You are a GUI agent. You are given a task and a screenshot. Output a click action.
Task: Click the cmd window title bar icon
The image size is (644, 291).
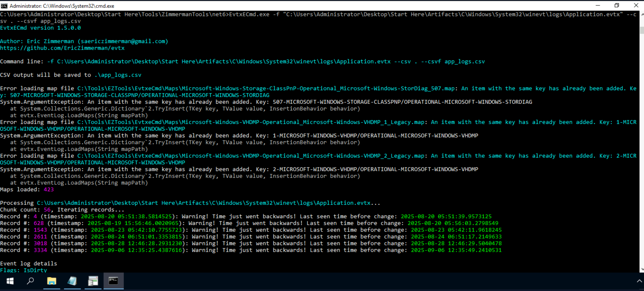pyautogui.click(x=4, y=6)
